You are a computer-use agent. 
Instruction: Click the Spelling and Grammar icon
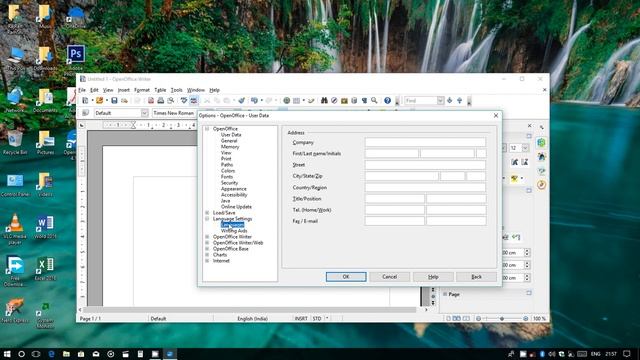(184, 100)
